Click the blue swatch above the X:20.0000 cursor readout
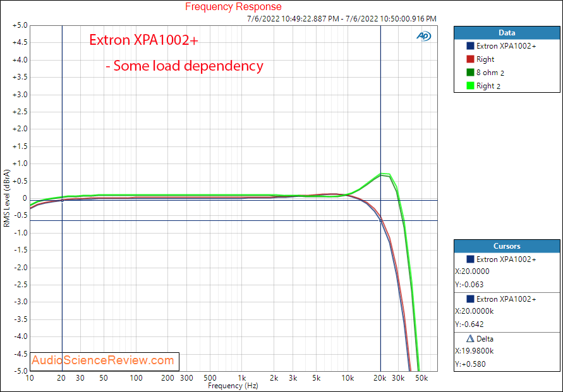 tap(470, 259)
